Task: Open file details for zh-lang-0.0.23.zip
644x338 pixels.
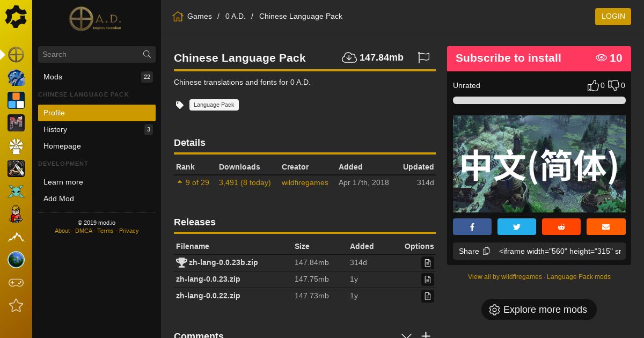Action: click(x=428, y=280)
